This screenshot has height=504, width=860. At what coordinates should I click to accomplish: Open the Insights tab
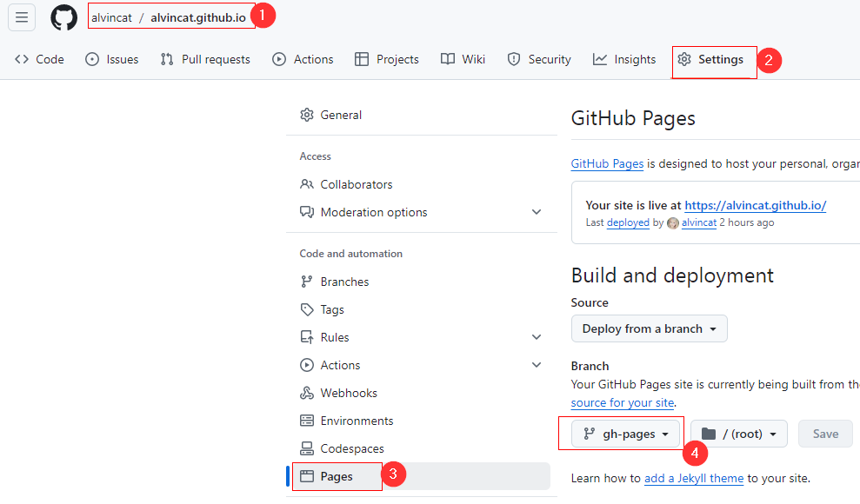624,59
